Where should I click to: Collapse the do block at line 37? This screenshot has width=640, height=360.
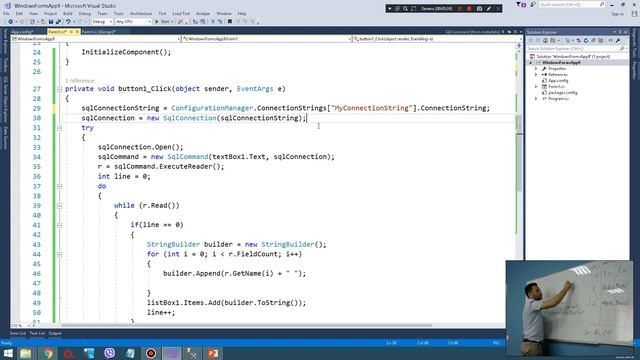(60, 187)
